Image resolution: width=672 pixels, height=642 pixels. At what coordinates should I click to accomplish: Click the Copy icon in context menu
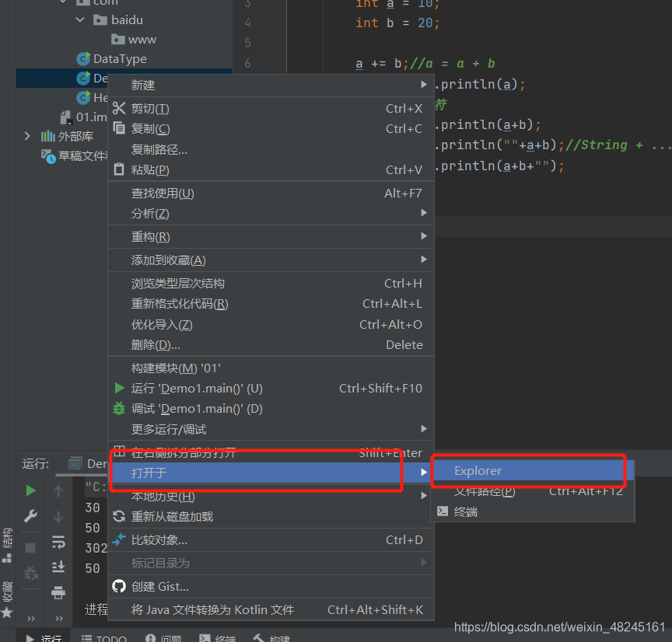click(119, 128)
